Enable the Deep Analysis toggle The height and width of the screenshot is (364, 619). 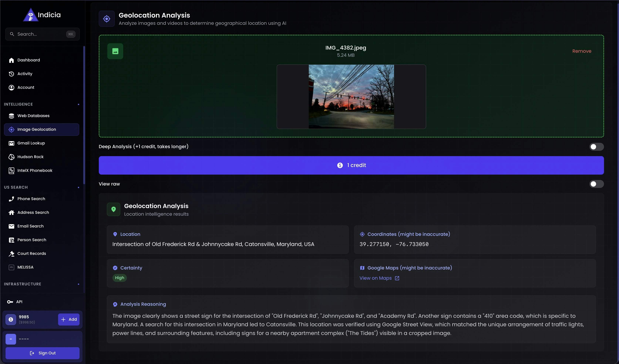(596, 146)
